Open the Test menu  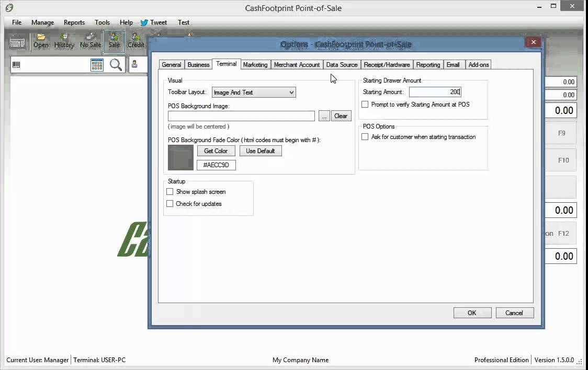click(x=184, y=22)
